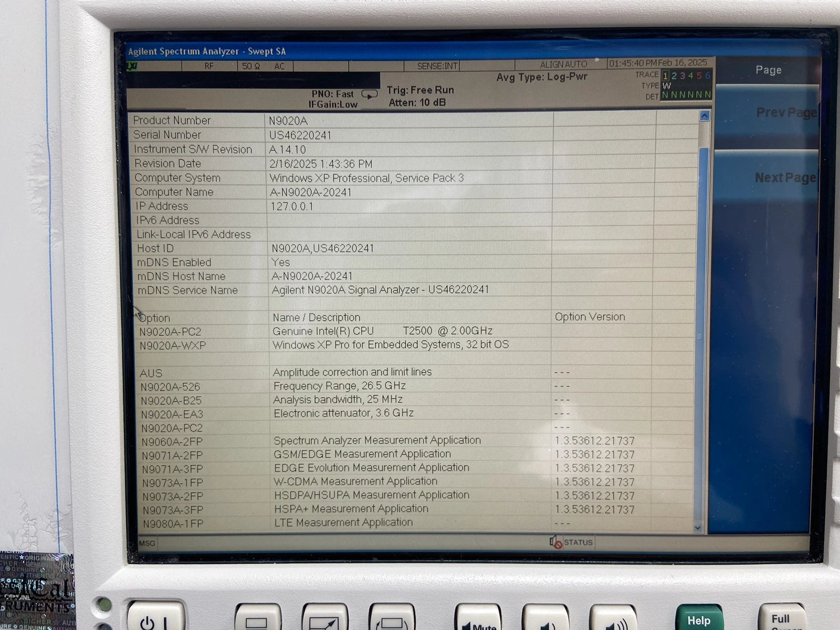Click EDGE Evolution Measurement Application description
This screenshot has height=630, width=840.
(x=371, y=468)
